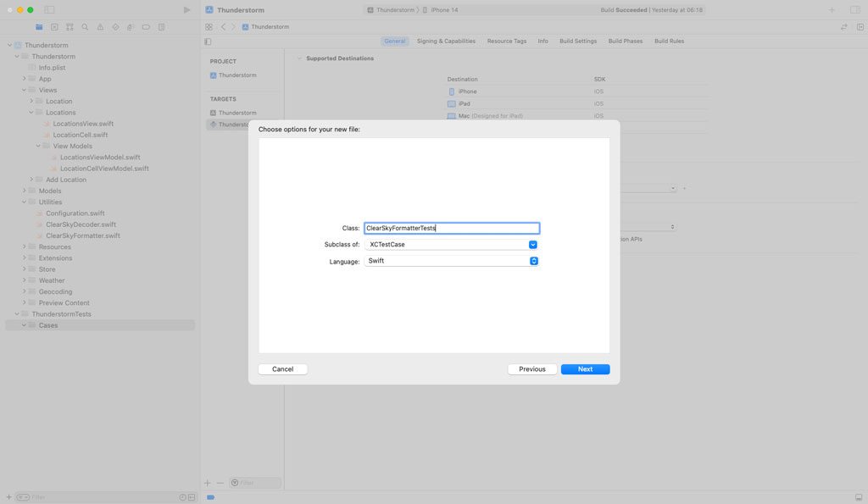
Task: Select the Breakpoint navigator icon
Action: [146, 27]
